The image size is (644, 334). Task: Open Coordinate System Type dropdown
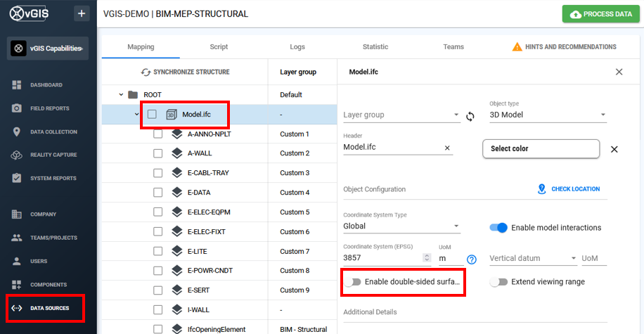pyautogui.click(x=401, y=226)
